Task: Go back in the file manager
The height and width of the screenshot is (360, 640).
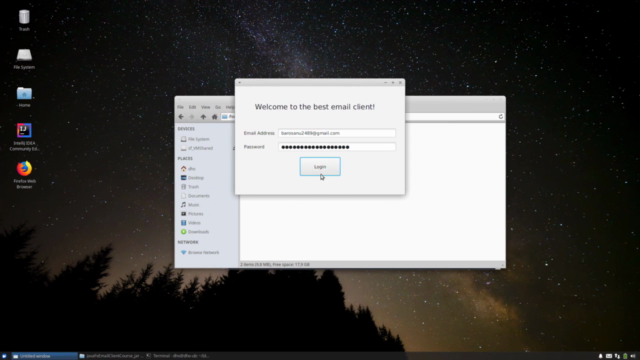Action: pos(181,117)
